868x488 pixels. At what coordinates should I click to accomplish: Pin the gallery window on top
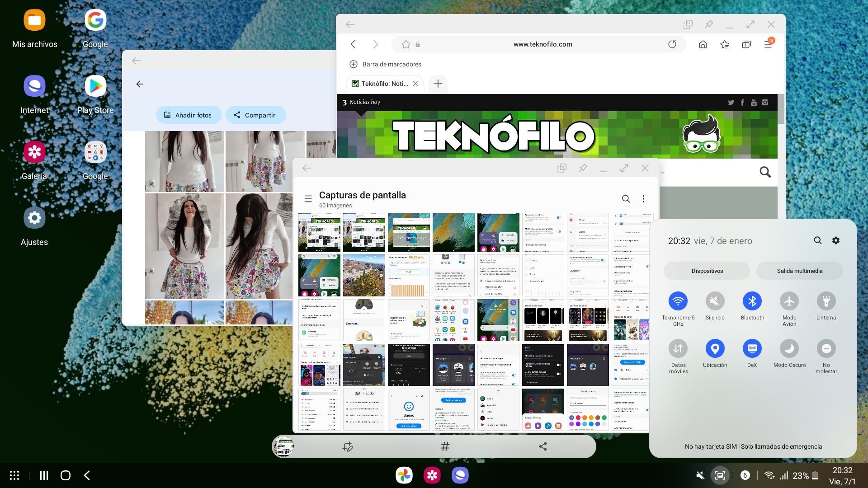583,168
